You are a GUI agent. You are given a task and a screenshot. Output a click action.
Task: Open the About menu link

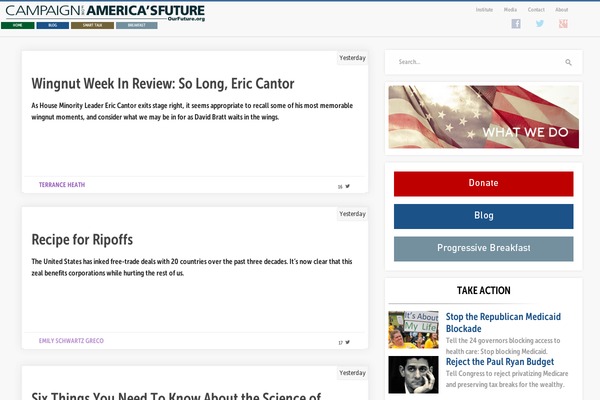[561, 10]
